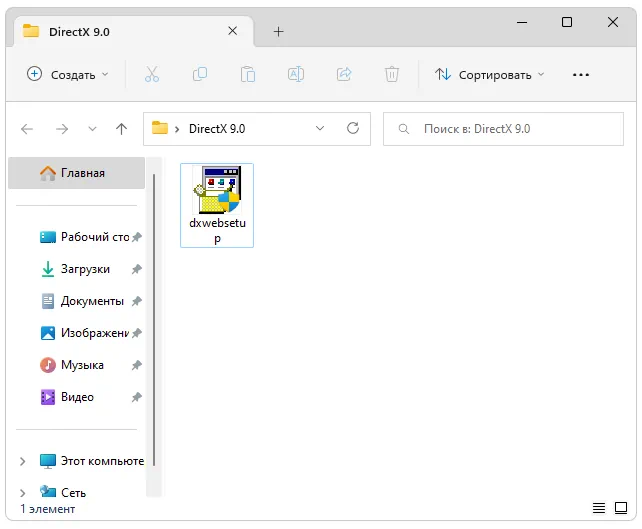642x529 pixels.
Task: Click the Share icon
Action: pyautogui.click(x=344, y=75)
